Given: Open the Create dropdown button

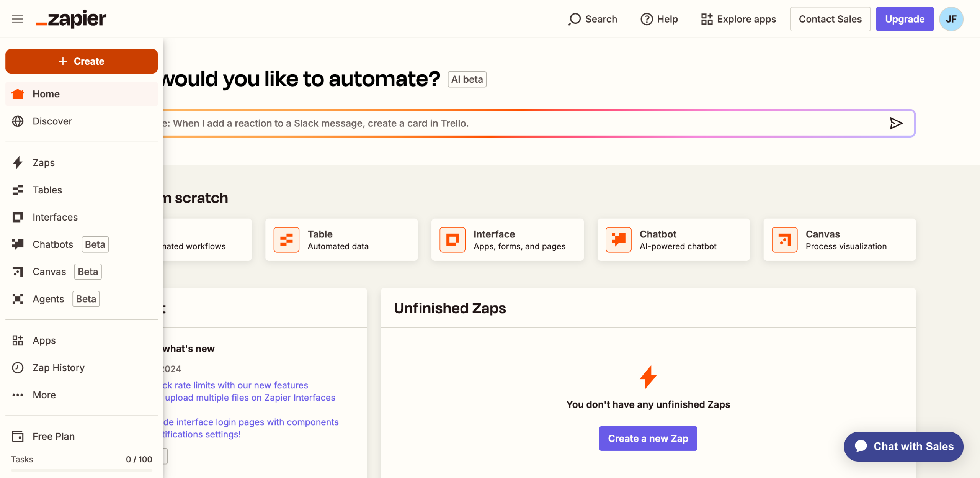Looking at the screenshot, I should pos(82,61).
